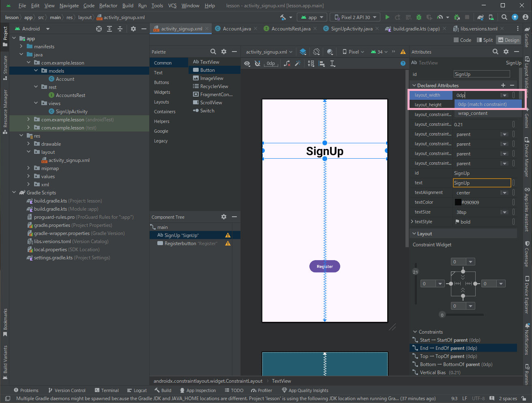The image size is (532, 403).
Task: Collapse all in Project panel icon
Action: pyautogui.click(x=120, y=29)
